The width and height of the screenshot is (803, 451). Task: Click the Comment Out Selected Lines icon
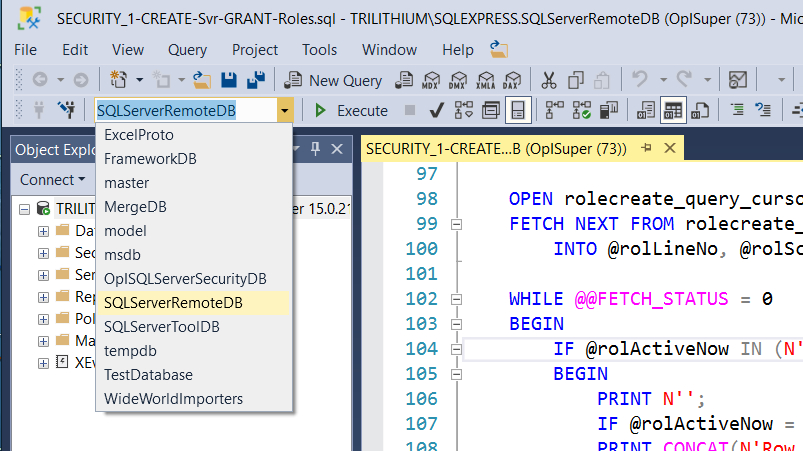coord(736,111)
